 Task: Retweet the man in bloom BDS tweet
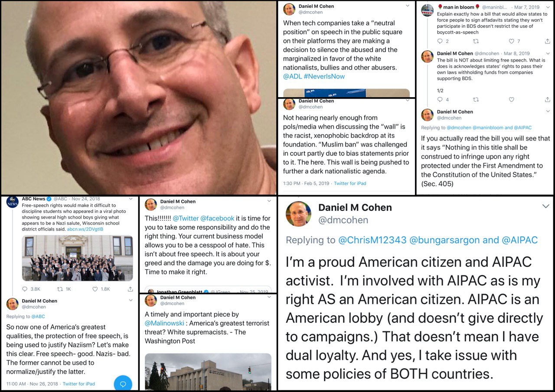pos(476,41)
